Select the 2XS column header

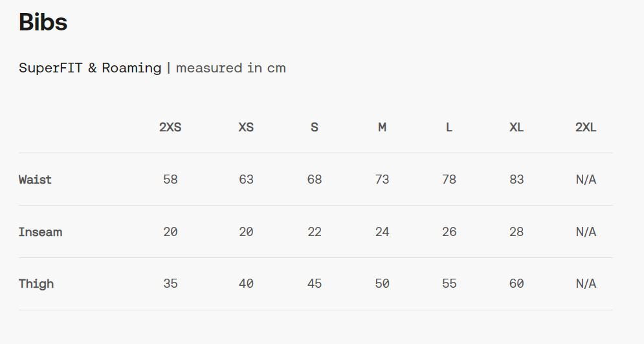(170, 127)
